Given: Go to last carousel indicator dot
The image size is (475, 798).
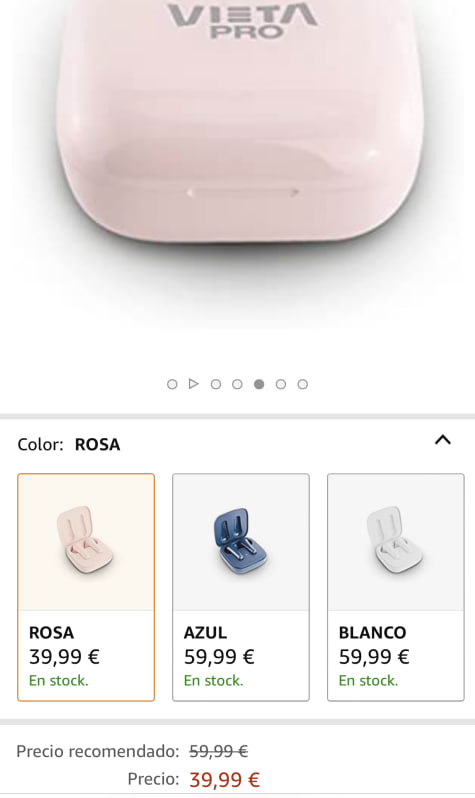Looking at the screenshot, I should (303, 384).
